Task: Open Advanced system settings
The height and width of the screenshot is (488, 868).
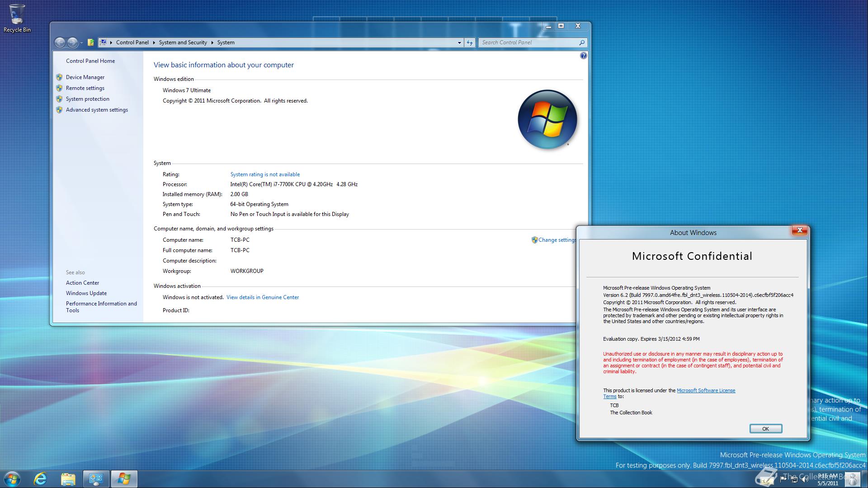Action: (97, 110)
